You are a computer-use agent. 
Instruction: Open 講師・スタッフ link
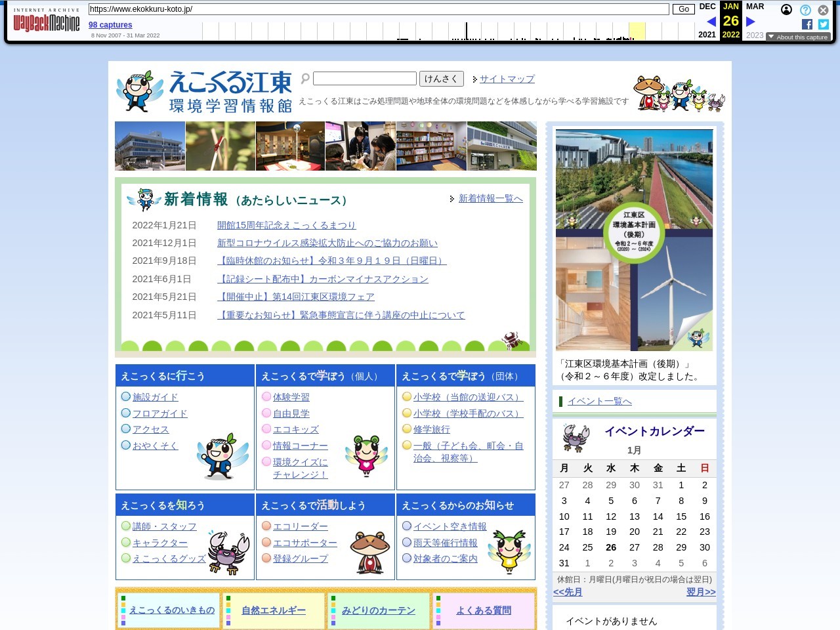click(x=165, y=526)
